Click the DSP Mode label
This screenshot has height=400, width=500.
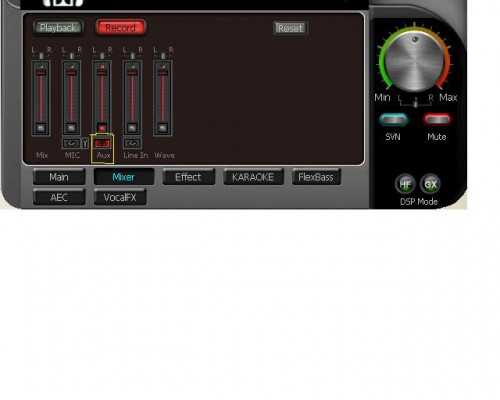[419, 202]
